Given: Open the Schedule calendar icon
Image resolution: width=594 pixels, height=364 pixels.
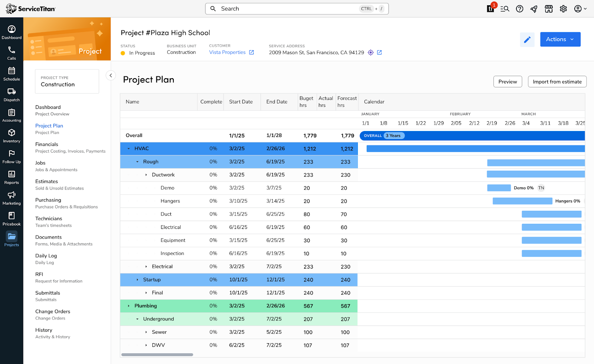Looking at the screenshot, I should [12, 71].
